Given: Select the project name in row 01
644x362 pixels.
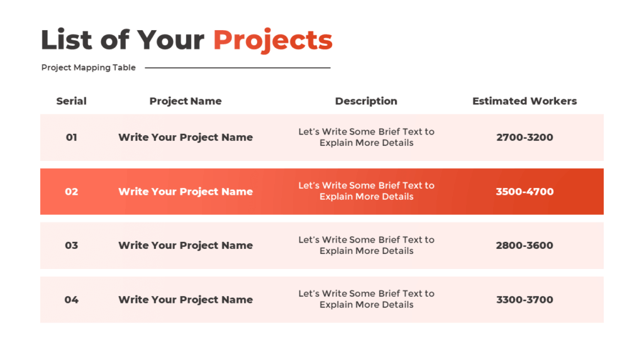Looking at the screenshot, I should (186, 137).
